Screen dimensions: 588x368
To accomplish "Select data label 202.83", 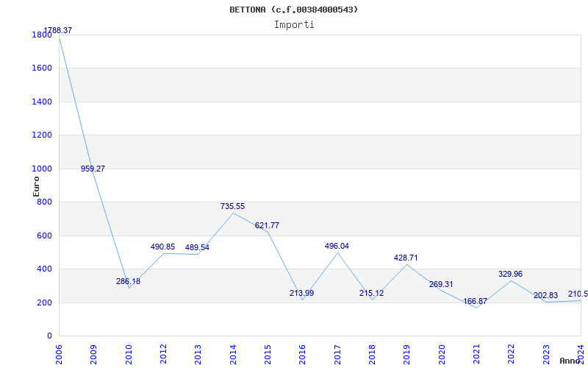I will point(545,296).
